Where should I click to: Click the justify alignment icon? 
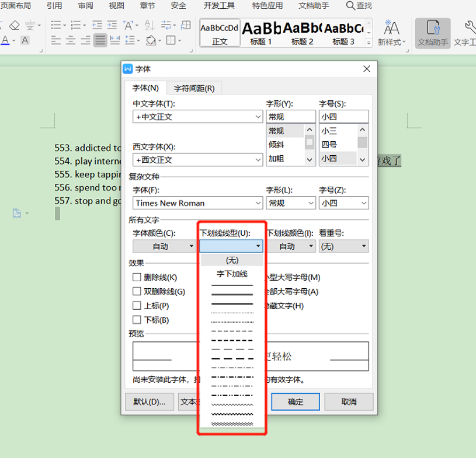coord(100,40)
